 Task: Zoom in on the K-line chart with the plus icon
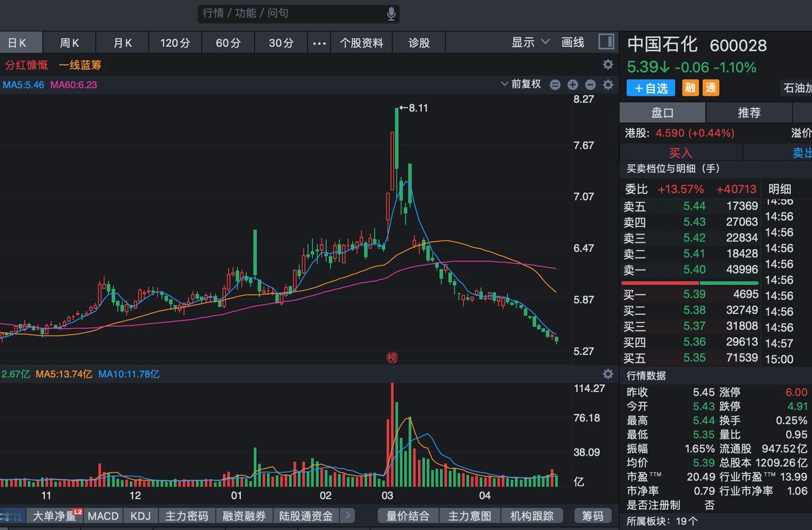(573, 84)
